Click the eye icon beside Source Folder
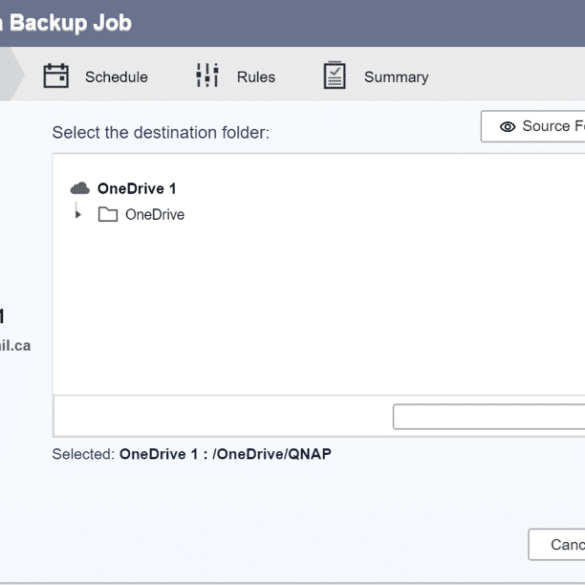 click(x=507, y=126)
